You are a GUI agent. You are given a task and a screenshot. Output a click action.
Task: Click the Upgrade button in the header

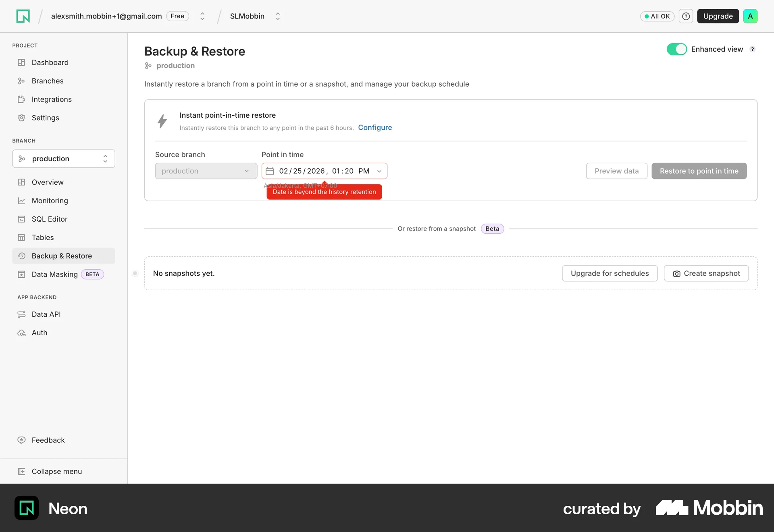click(x=718, y=16)
